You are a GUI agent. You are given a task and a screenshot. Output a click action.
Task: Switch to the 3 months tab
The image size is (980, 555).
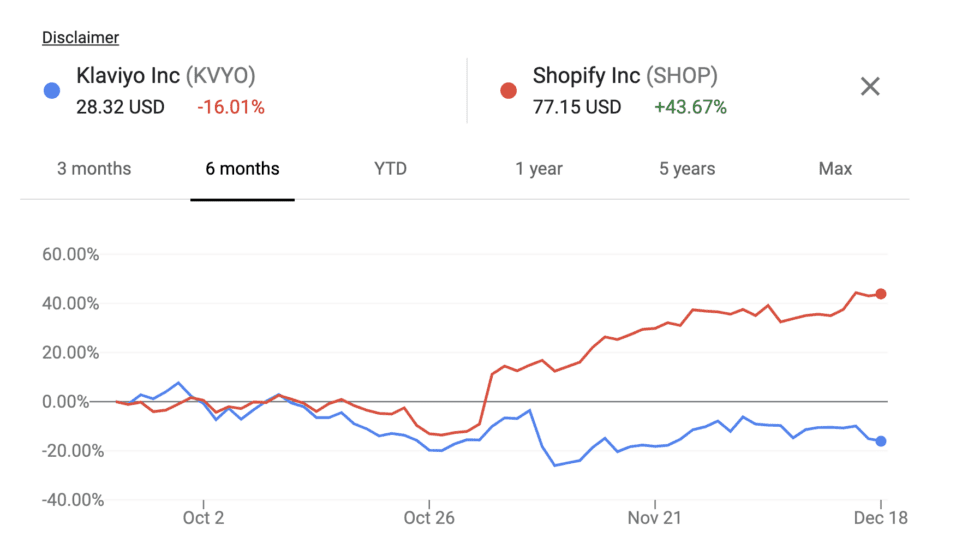click(x=94, y=169)
